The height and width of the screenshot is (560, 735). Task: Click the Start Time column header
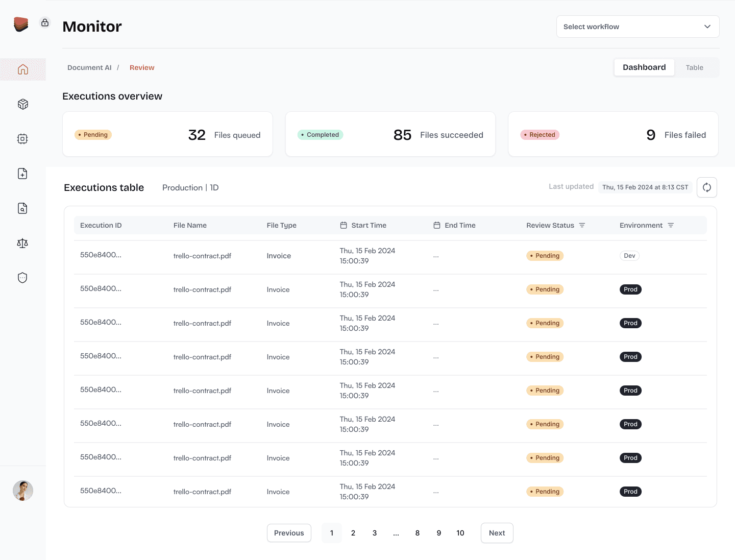coord(369,225)
